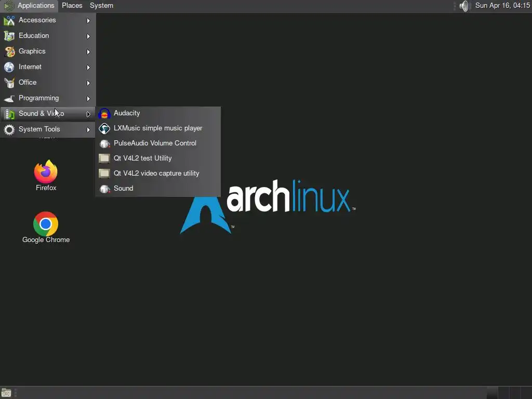Click the Education category icon
Screen dimensions: 532x399
tap(9, 36)
